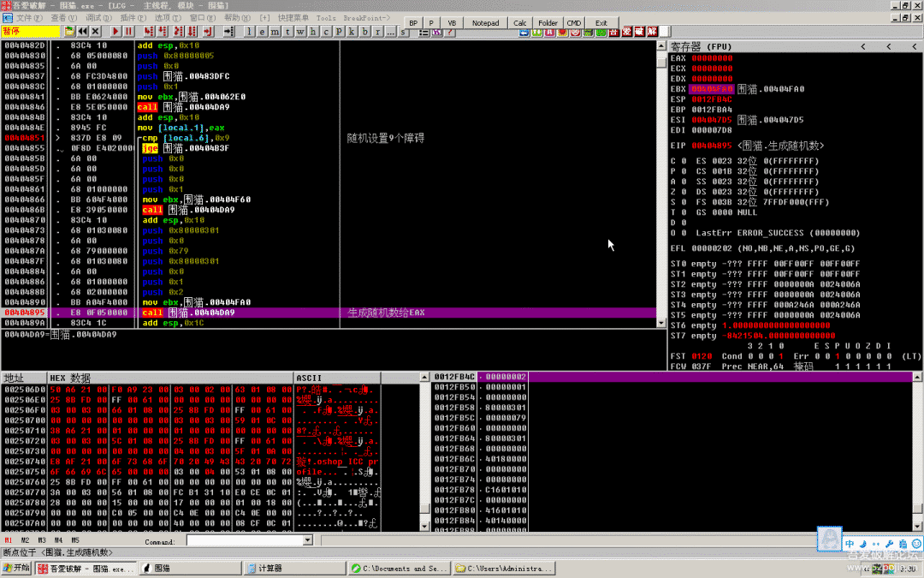Click left arrow in registers panel header
Viewport: 924px width, 578px height.
pos(862,46)
